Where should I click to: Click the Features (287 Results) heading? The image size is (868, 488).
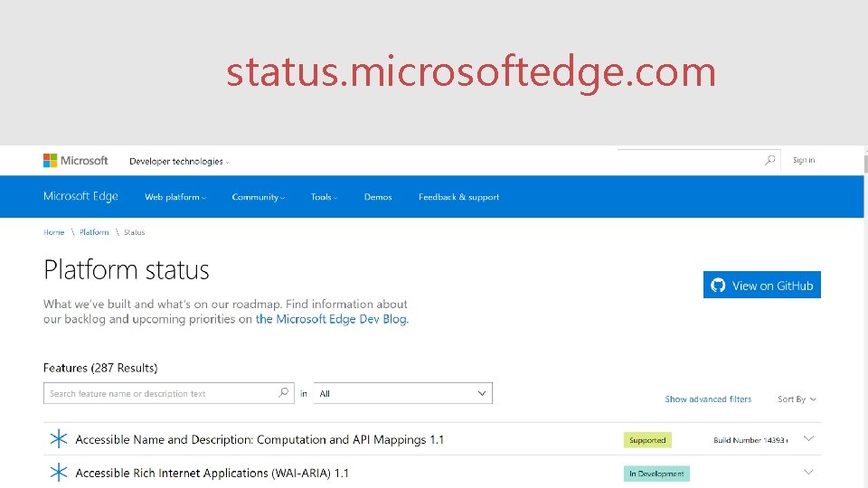tap(100, 368)
